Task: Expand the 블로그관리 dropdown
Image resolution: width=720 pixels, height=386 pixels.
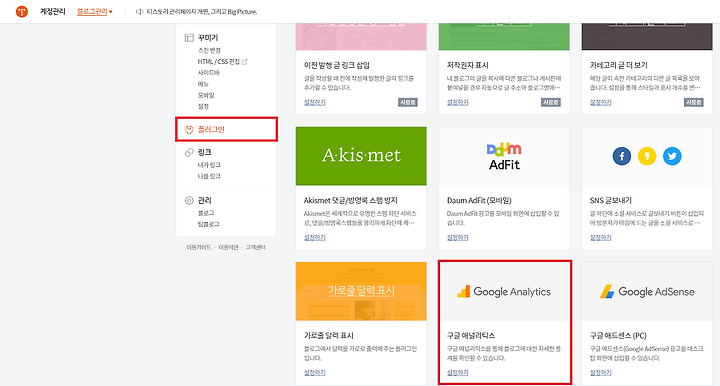Action: coord(95,11)
